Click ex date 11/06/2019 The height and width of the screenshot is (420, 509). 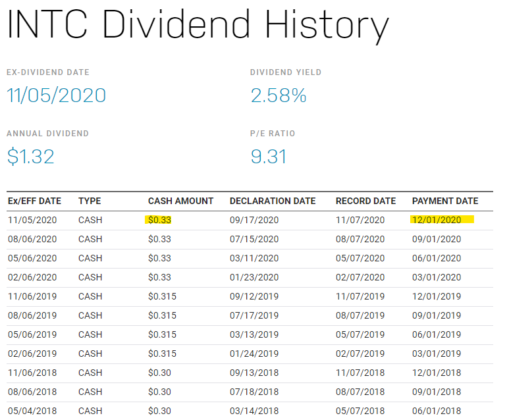(32, 296)
